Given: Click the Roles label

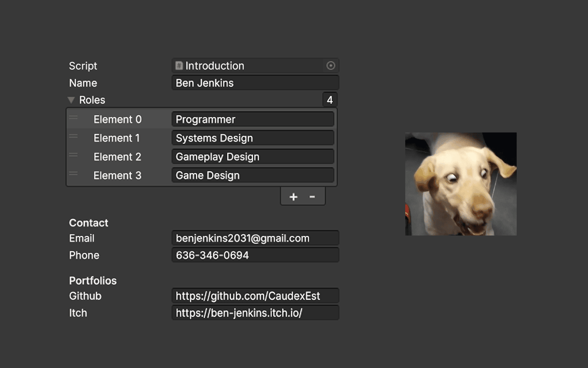Looking at the screenshot, I should pyautogui.click(x=92, y=100).
